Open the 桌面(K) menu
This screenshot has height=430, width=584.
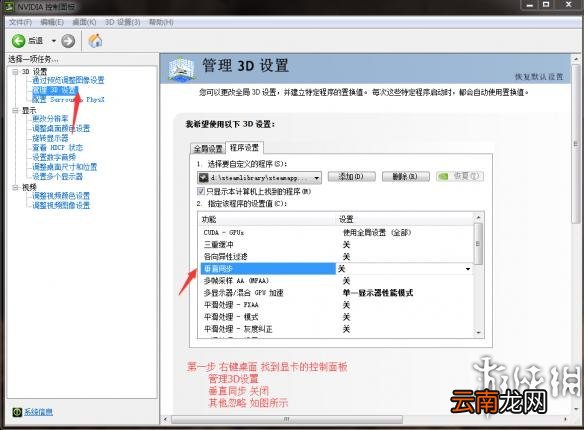pos(84,22)
